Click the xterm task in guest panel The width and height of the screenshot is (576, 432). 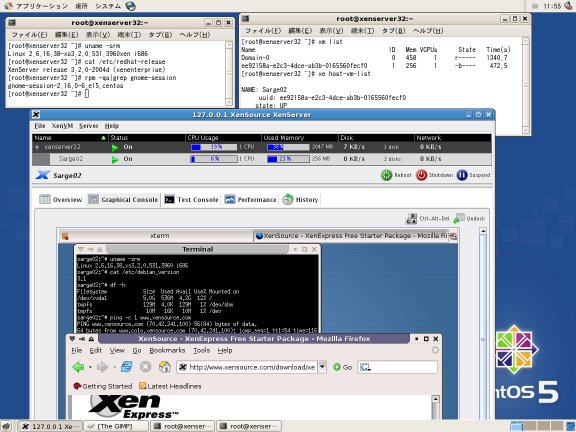click(x=155, y=236)
